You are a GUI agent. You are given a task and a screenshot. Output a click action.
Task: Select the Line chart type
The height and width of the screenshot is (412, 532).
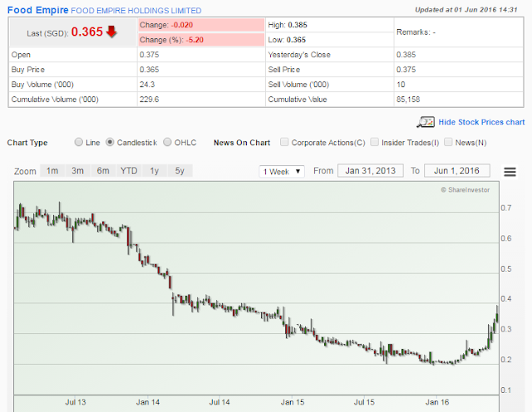[79, 142]
